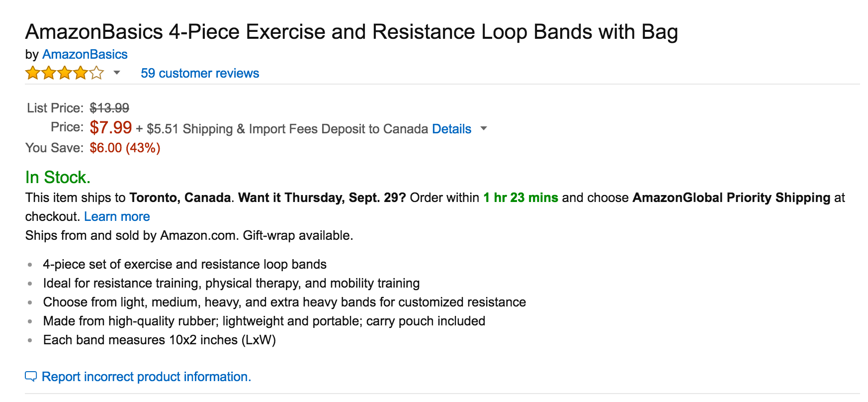Click the In Stock status text
868x402 pixels.
click(58, 177)
